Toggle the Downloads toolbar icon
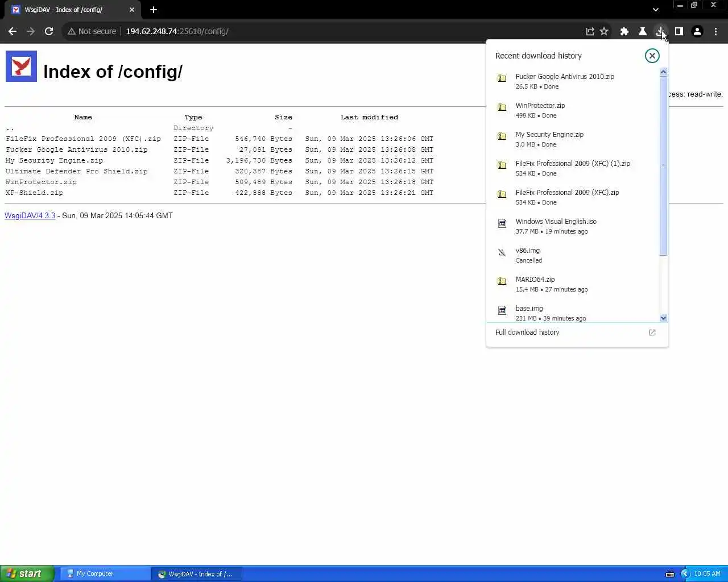Image resolution: width=728 pixels, height=582 pixels. tap(660, 31)
